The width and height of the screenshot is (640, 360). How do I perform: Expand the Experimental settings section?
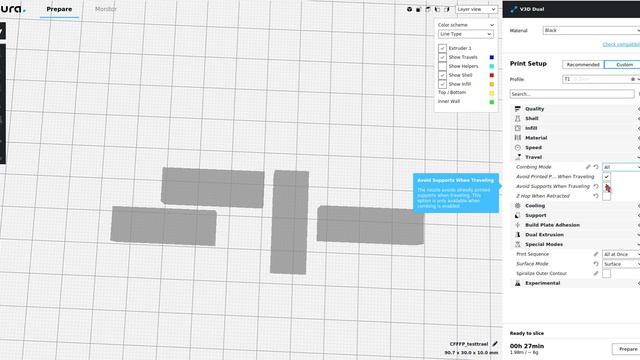[575, 283]
